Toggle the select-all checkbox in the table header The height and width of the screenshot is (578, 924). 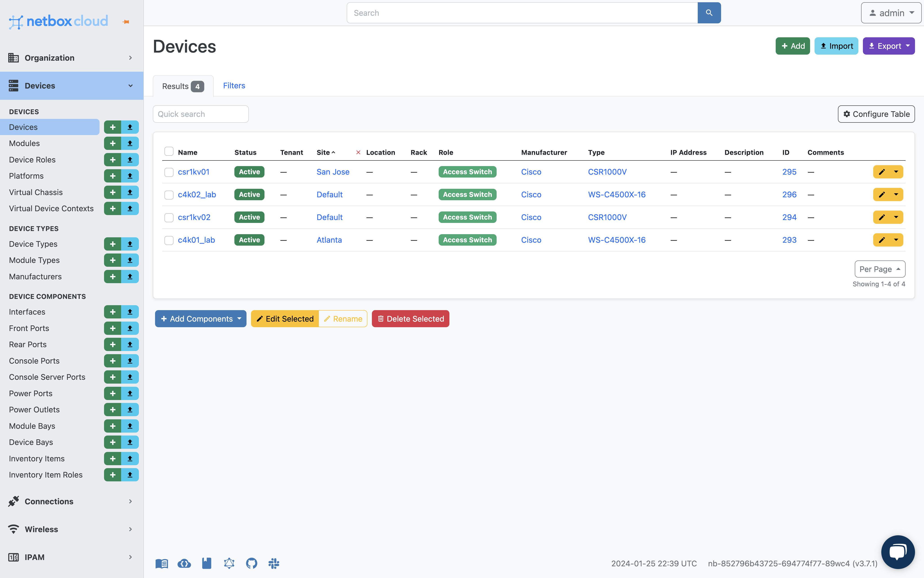[169, 151]
